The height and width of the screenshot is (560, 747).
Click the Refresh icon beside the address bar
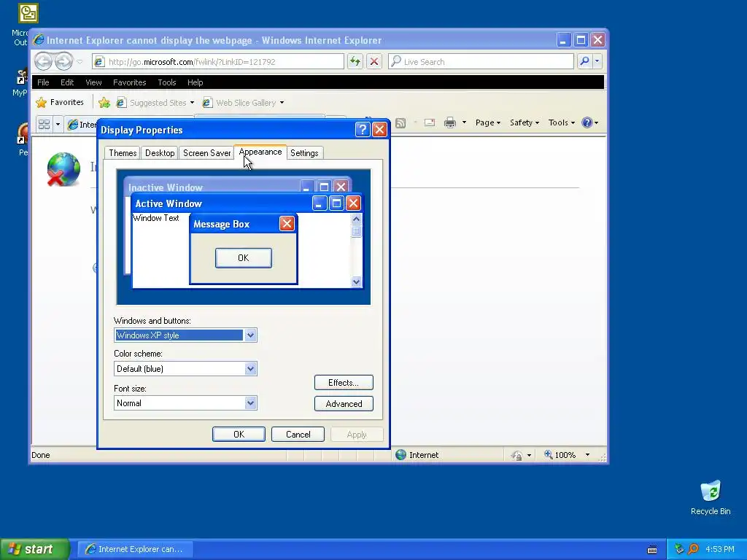tap(355, 61)
